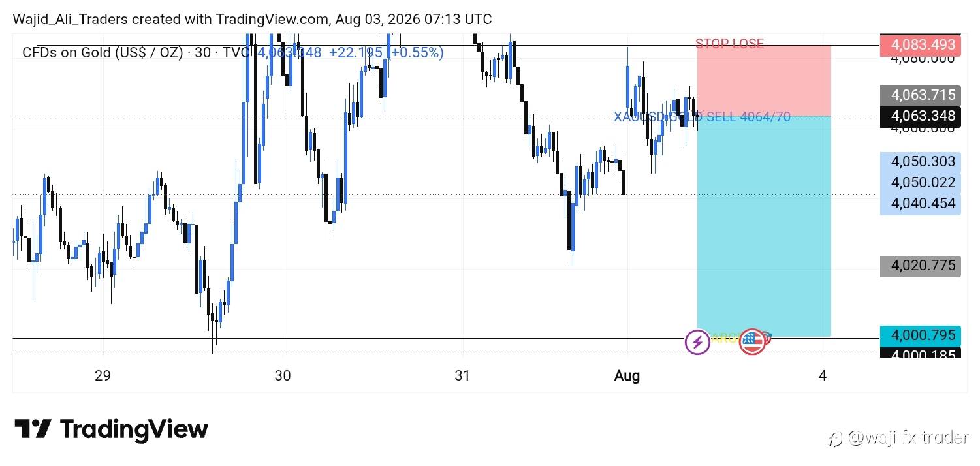The image size is (980, 466).
Task: Click the purple lightning bolt event icon
Action: [697, 341]
